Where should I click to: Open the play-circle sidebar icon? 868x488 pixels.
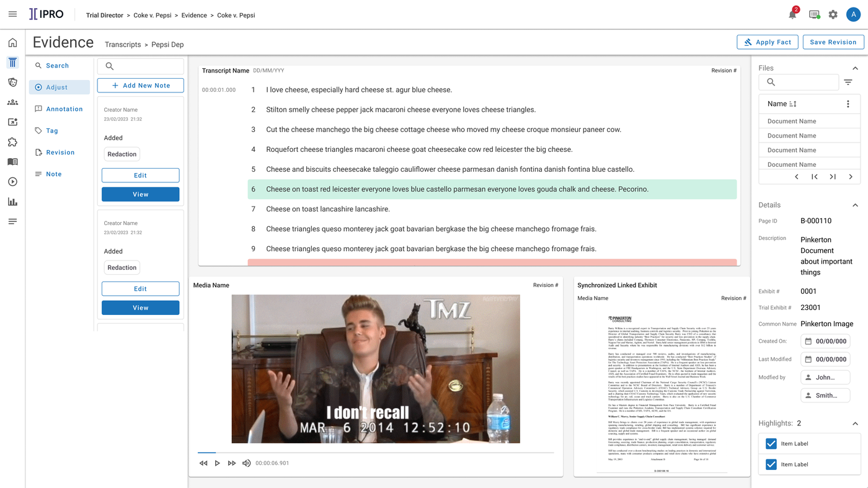(x=12, y=182)
